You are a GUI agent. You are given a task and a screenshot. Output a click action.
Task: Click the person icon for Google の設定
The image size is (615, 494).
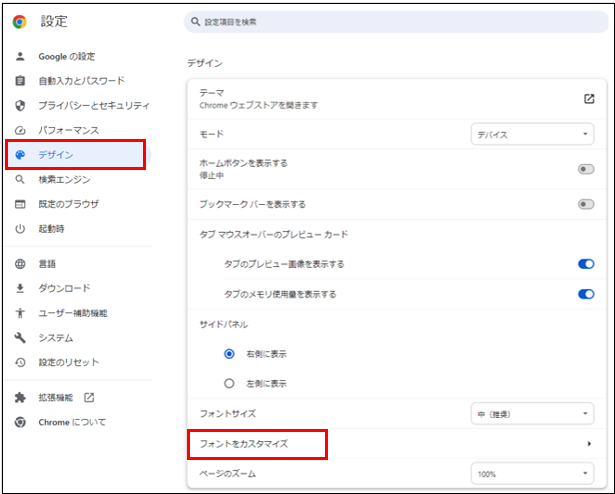click(x=20, y=57)
